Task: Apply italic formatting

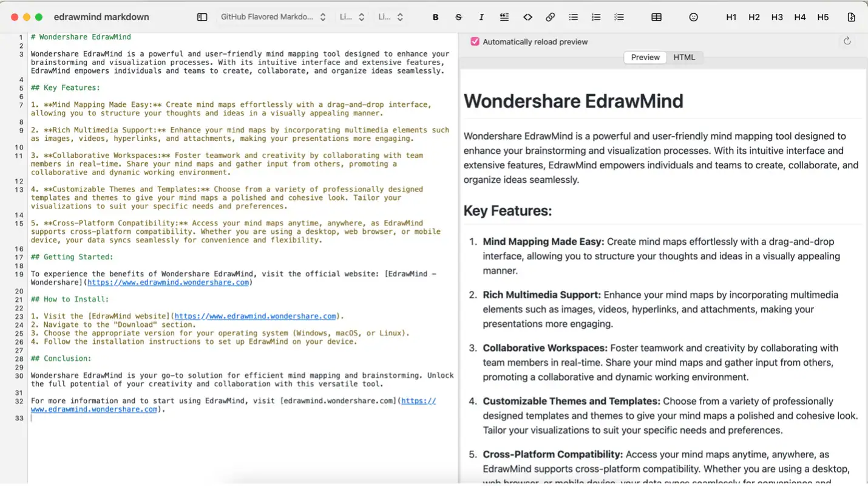Action: [481, 17]
